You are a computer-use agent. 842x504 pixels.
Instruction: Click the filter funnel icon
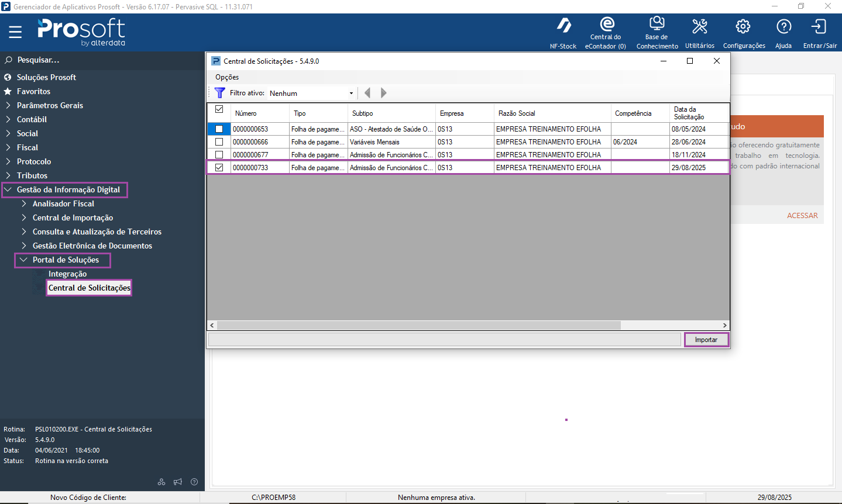(x=219, y=93)
